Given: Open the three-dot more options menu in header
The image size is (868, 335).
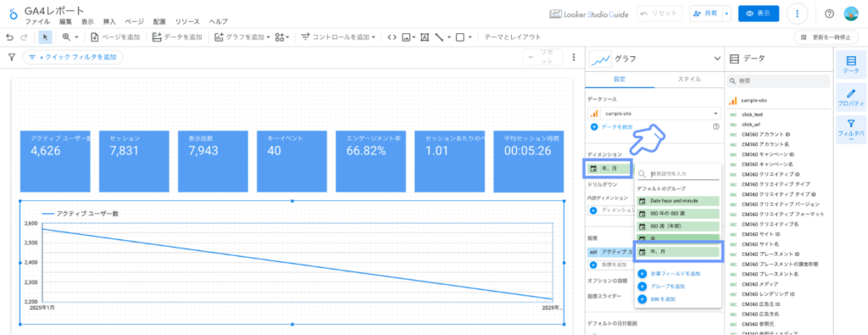Looking at the screenshot, I should tap(797, 14).
